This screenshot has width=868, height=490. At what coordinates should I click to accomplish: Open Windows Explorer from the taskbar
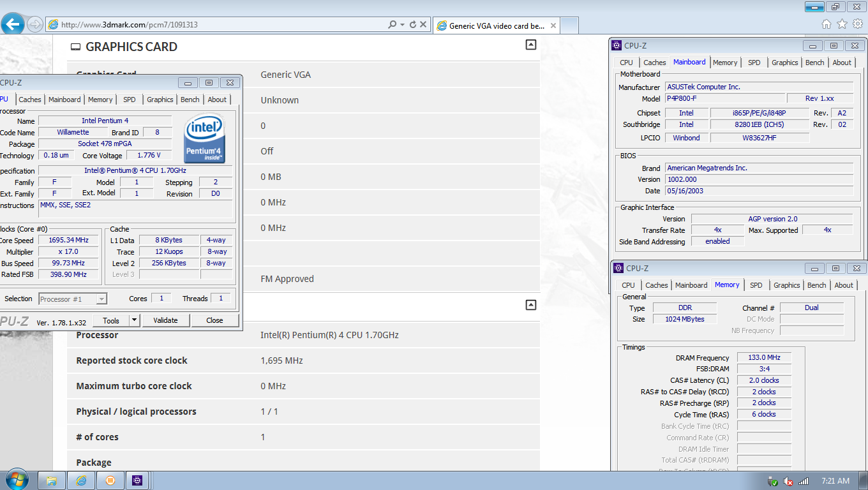pyautogui.click(x=52, y=480)
